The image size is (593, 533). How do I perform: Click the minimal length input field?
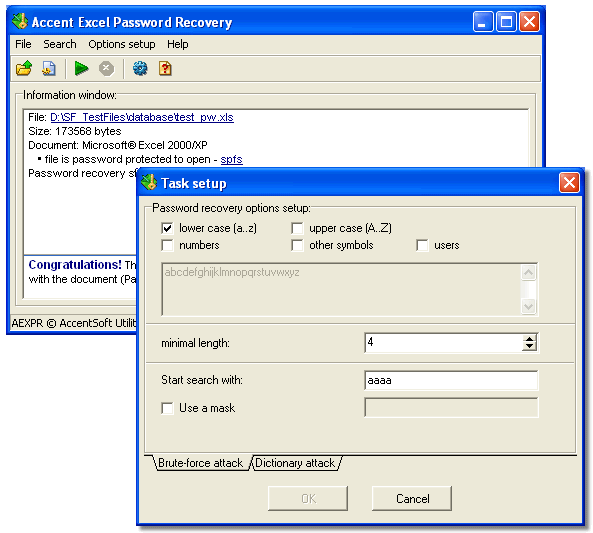tap(444, 343)
